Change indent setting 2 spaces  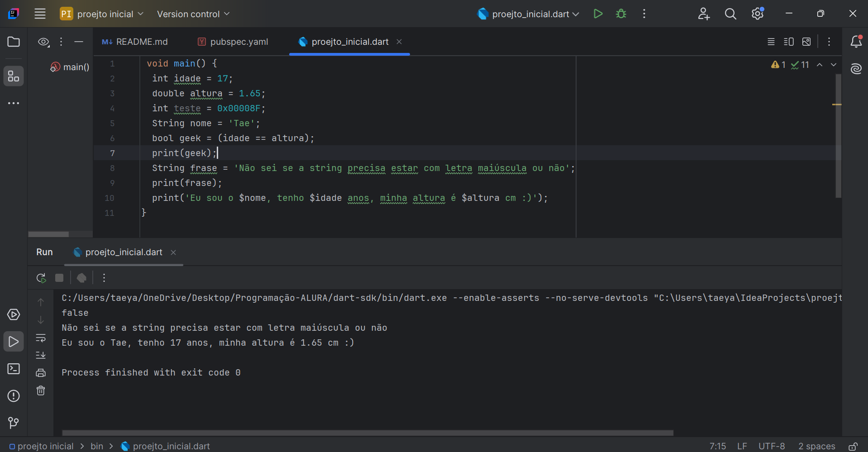tap(817, 446)
